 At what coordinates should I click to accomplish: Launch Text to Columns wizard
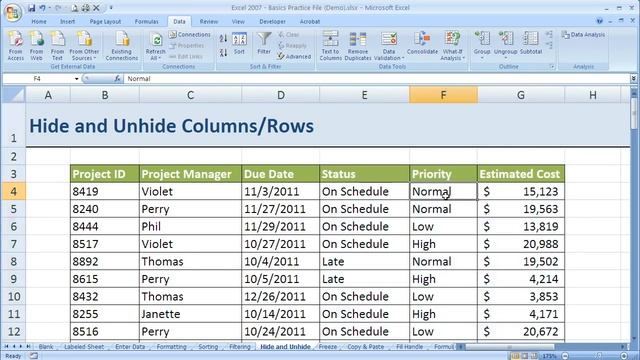click(x=330, y=46)
